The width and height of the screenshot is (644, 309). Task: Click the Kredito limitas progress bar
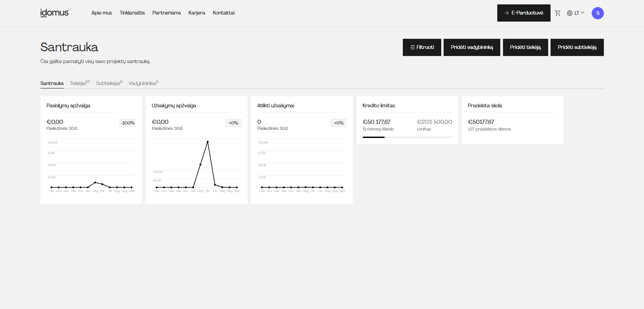pos(407,137)
